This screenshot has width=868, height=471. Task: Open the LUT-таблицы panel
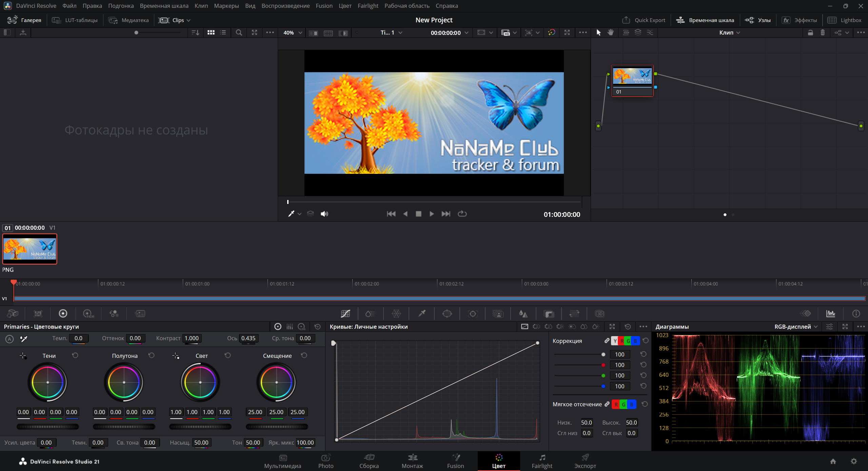pyautogui.click(x=75, y=20)
